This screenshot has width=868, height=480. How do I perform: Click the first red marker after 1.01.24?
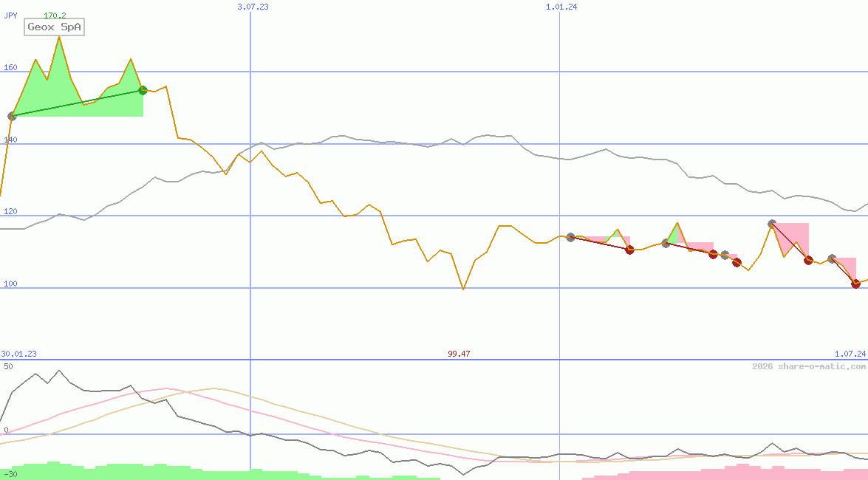(629, 250)
